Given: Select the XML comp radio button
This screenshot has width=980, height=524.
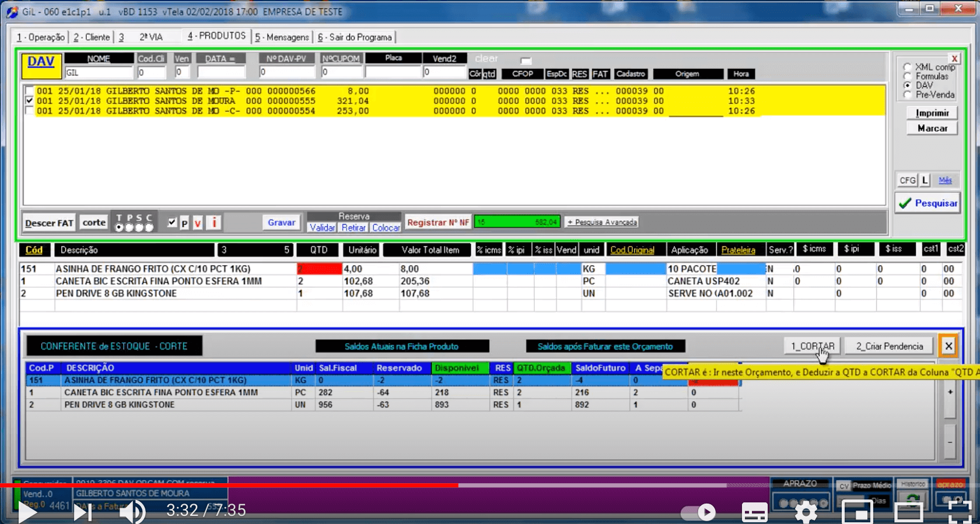Looking at the screenshot, I should [907, 67].
